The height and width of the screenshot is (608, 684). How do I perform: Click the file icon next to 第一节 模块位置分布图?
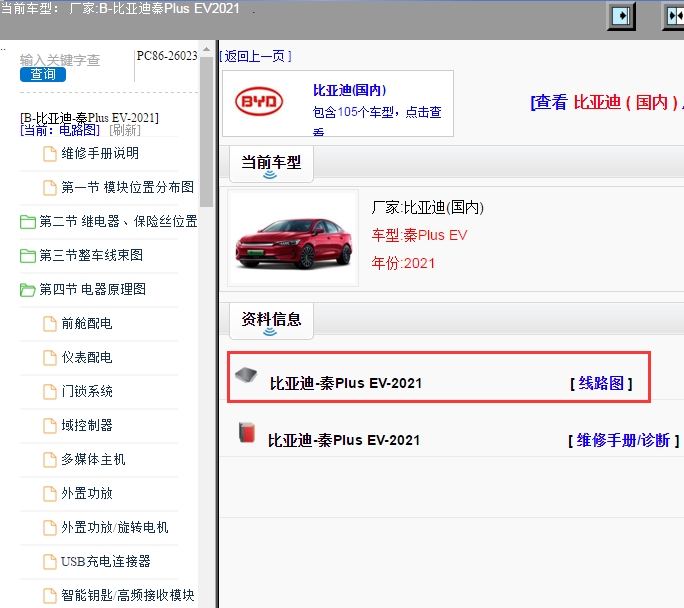pos(50,188)
